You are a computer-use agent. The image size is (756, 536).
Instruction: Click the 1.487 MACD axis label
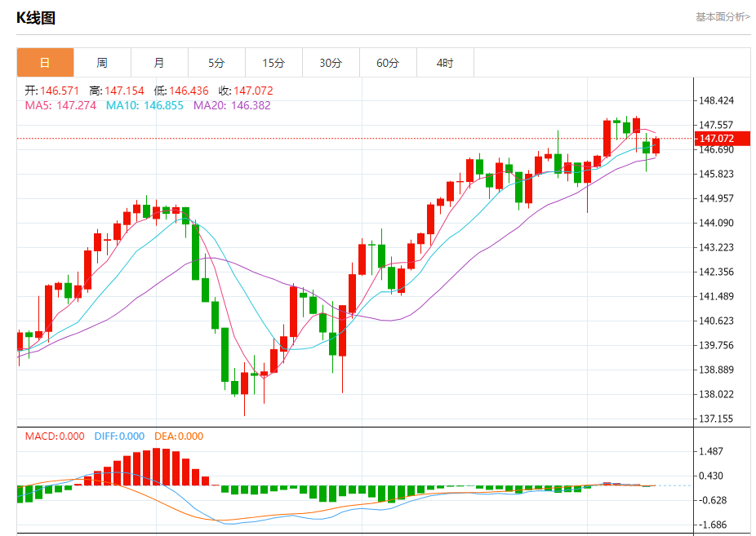coord(711,451)
